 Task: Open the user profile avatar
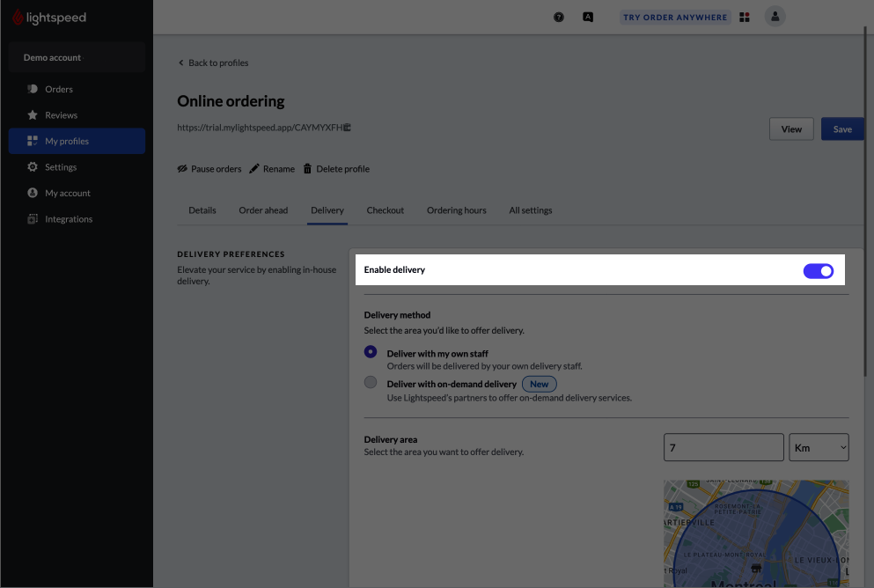pyautogui.click(x=775, y=17)
